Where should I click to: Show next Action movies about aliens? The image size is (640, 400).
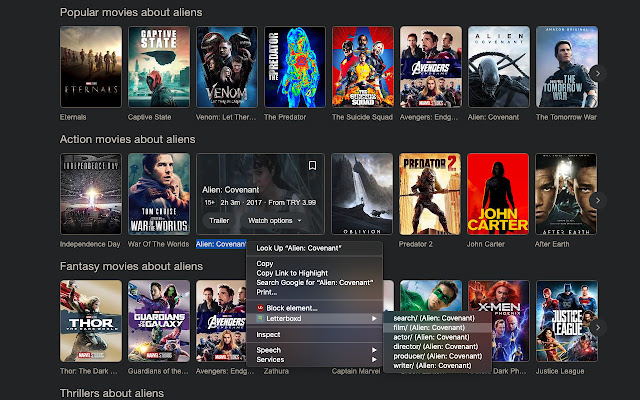tap(598, 200)
